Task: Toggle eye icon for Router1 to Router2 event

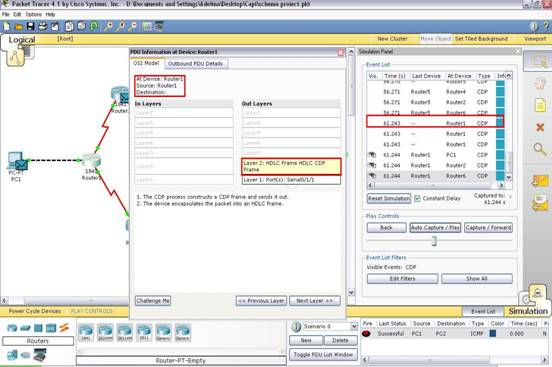Action: click(x=372, y=165)
